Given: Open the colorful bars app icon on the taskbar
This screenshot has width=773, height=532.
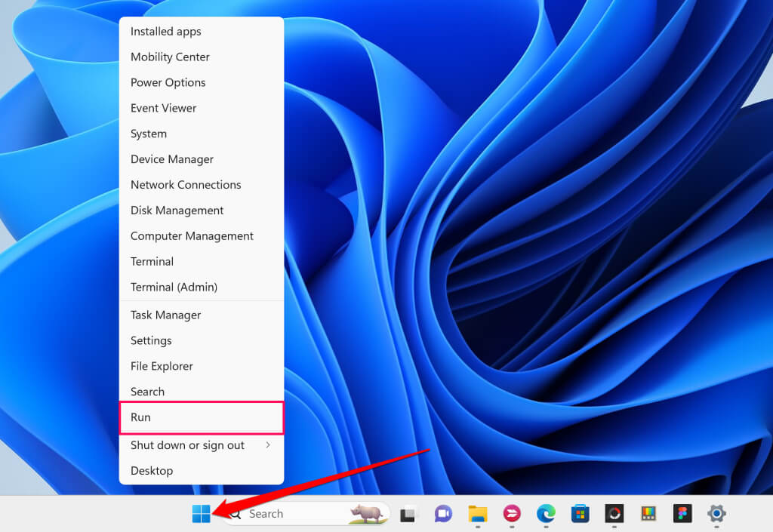Looking at the screenshot, I should [648, 514].
